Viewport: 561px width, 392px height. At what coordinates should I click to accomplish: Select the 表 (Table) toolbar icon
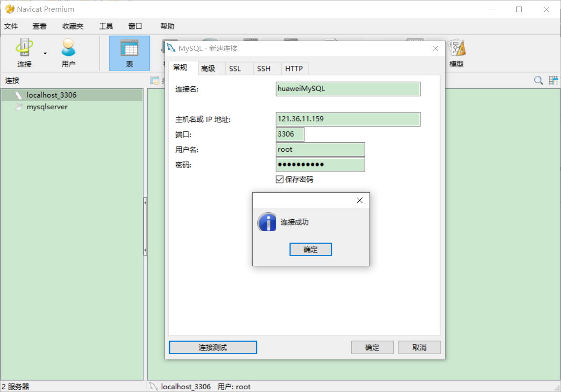129,53
